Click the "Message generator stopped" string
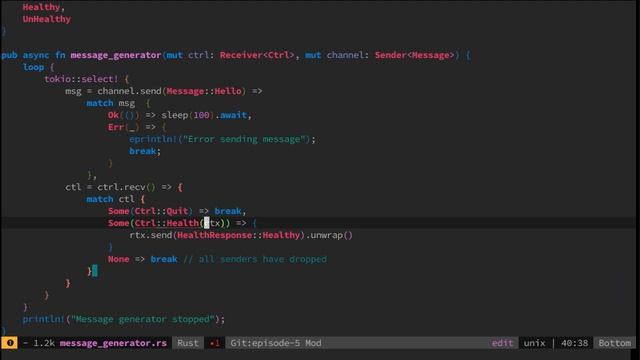This screenshot has height=360, width=640. tap(142, 319)
